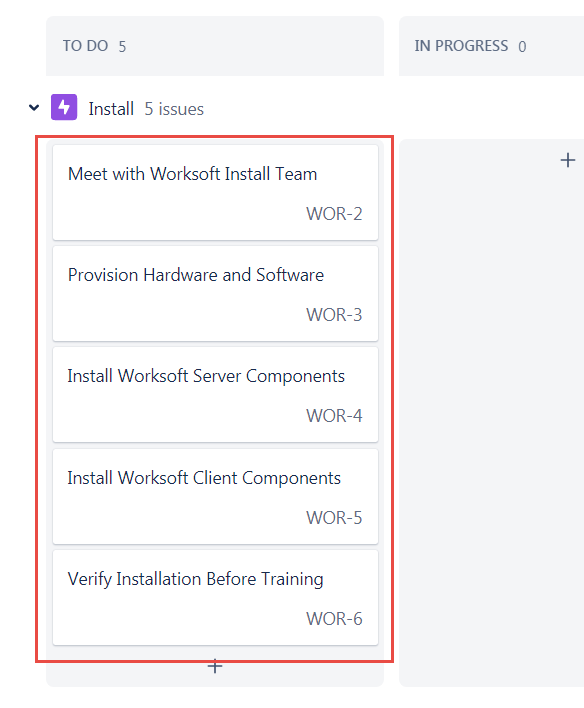Click the WOR-6 issue key

pos(334,619)
